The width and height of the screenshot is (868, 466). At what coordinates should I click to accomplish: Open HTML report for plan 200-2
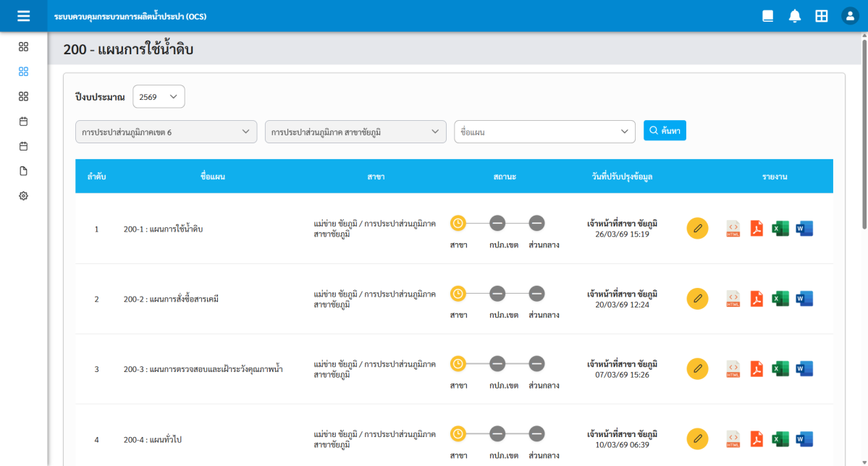tap(733, 299)
